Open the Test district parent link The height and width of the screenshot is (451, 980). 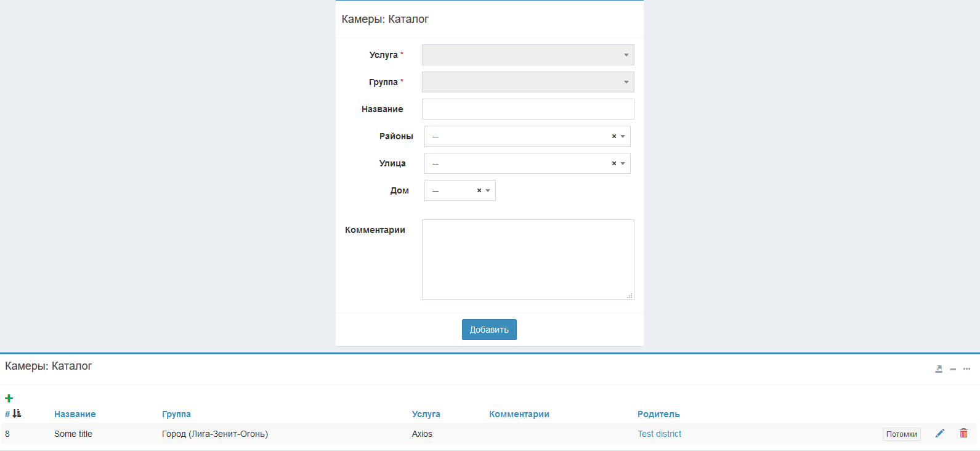point(659,434)
